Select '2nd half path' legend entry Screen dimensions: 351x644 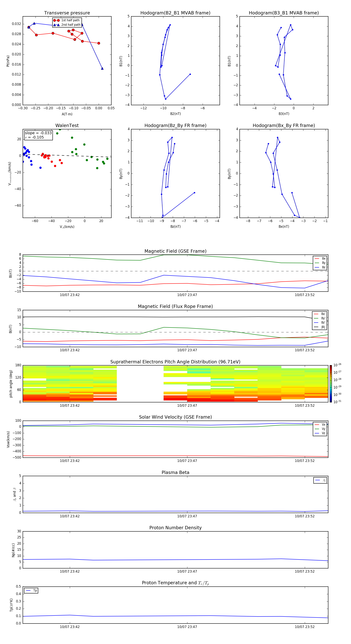[x=67, y=25]
